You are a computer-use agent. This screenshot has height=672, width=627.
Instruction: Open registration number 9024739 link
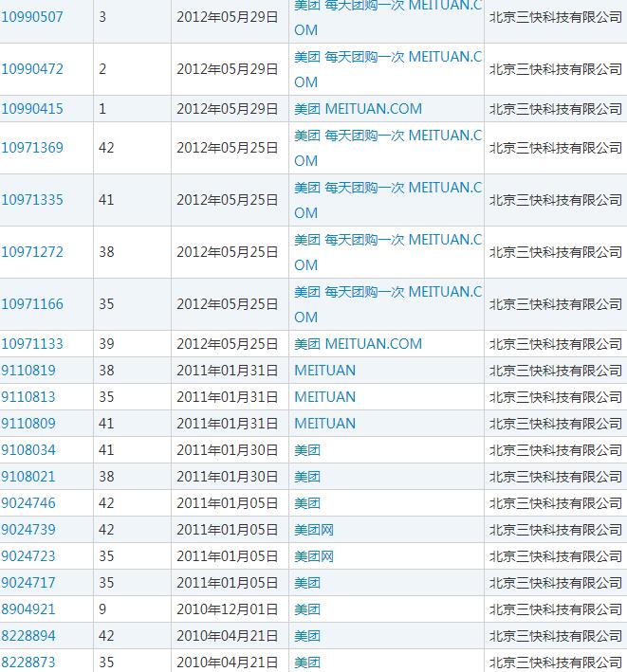click(28, 530)
